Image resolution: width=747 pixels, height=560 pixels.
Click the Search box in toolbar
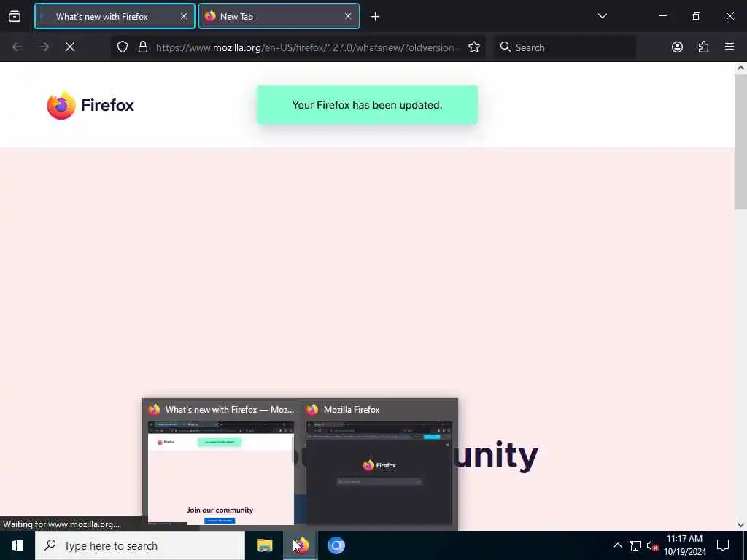tap(565, 47)
